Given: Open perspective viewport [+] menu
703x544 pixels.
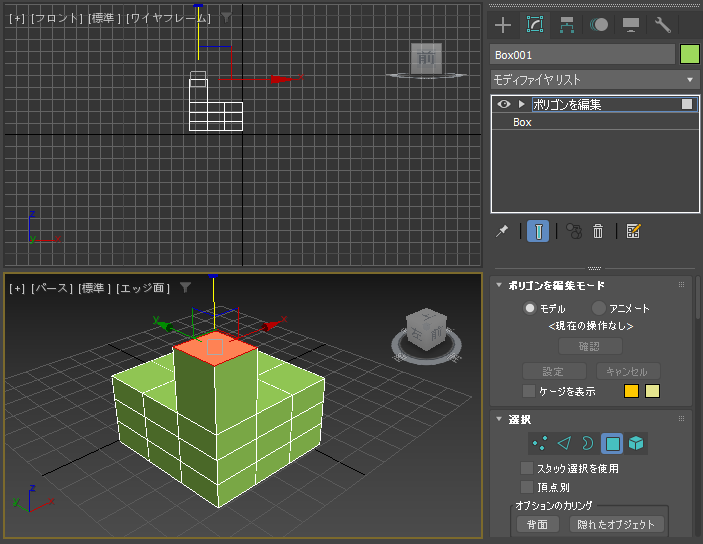Looking at the screenshot, I should pyautogui.click(x=17, y=288).
